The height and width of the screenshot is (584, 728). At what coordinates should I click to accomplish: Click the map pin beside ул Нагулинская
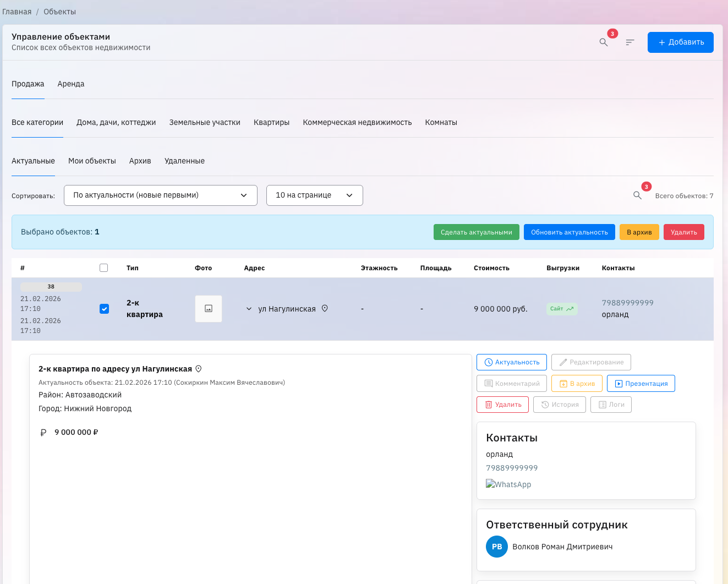click(325, 309)
